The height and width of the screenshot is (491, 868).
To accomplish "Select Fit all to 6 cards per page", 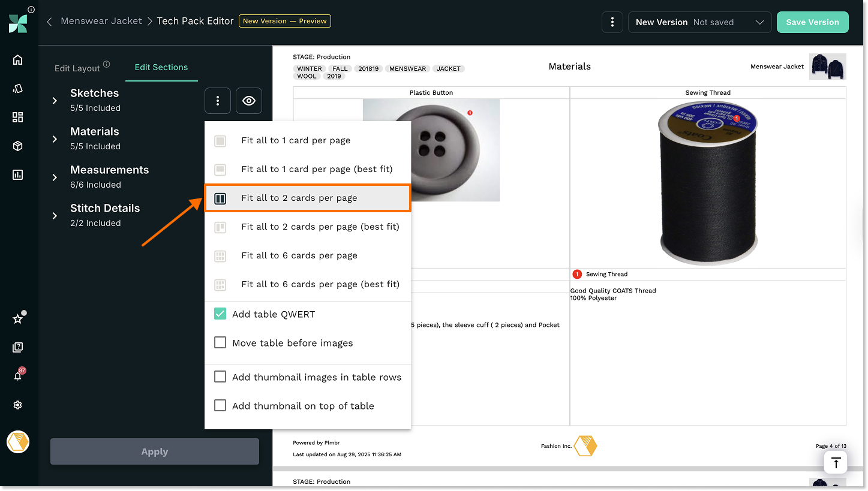I will click(x=299, y=255).
